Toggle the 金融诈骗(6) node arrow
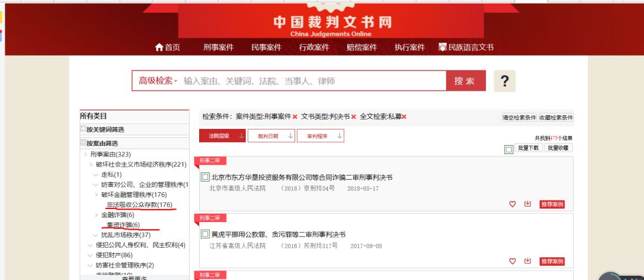Image resolution: width=644 pixels, height=280 pixels. click(97, 215)
